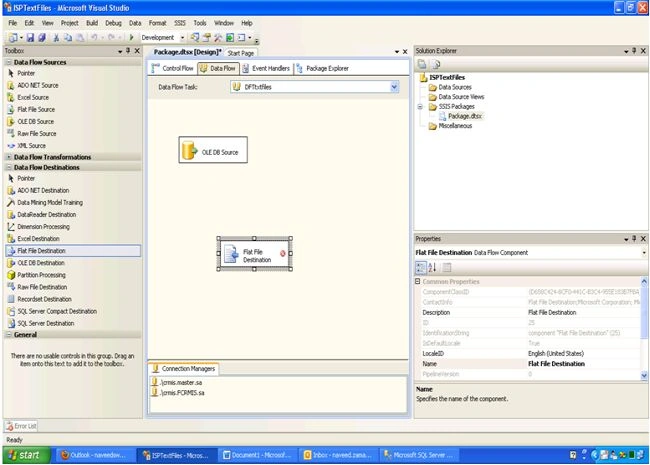Open Properties component selector dropdown
The width and height of the screenshot is (650, 465).
(644, 252)
